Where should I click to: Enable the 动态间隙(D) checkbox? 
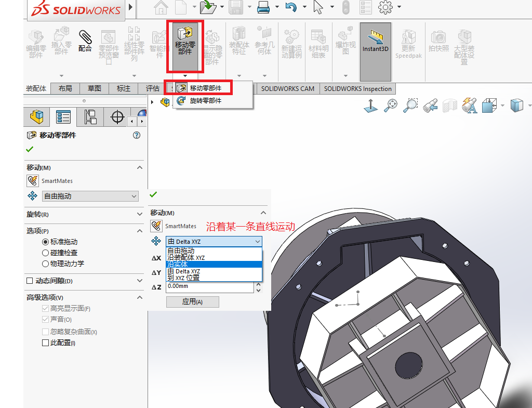point(30,281)
